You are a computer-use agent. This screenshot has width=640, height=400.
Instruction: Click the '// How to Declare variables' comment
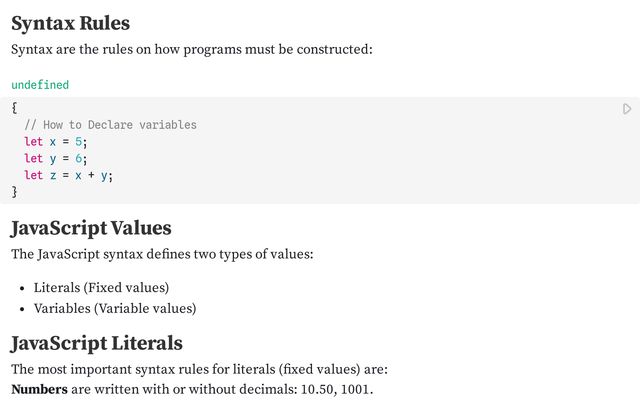pos(110,125)
